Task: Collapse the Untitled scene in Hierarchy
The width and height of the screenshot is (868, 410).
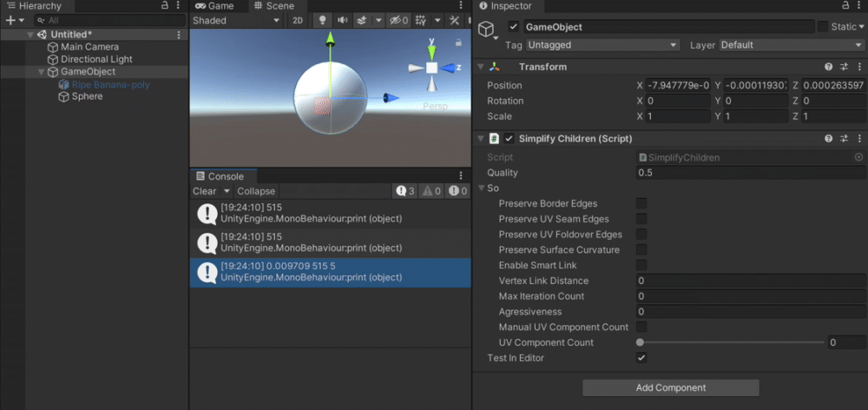Action: (x=30, y=35)
